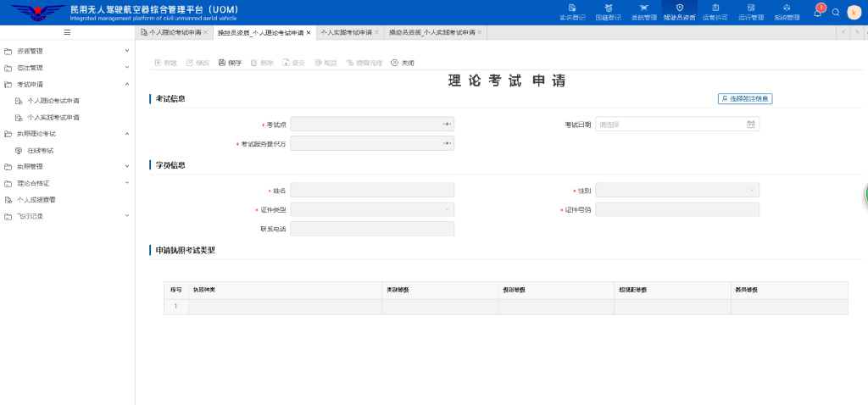Click the 删除 delete toolbar button
The width and height of the screenshot is (868, 405).
tap(263, 63)
